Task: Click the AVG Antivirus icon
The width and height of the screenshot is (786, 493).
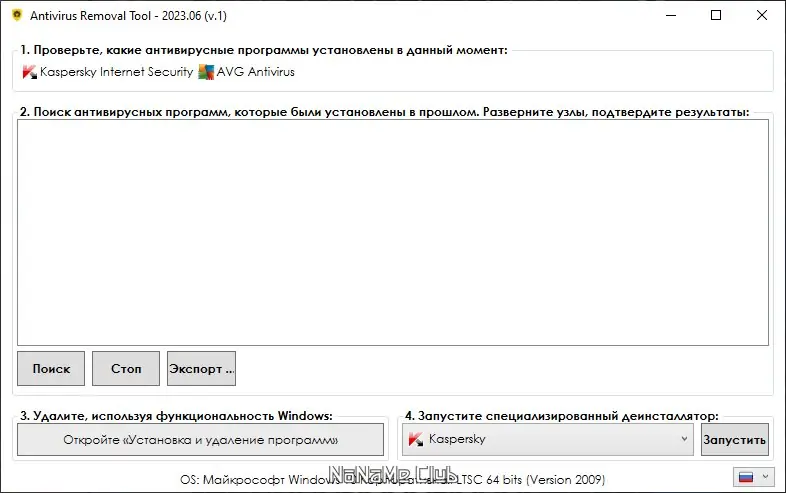Action: [206, 72]
